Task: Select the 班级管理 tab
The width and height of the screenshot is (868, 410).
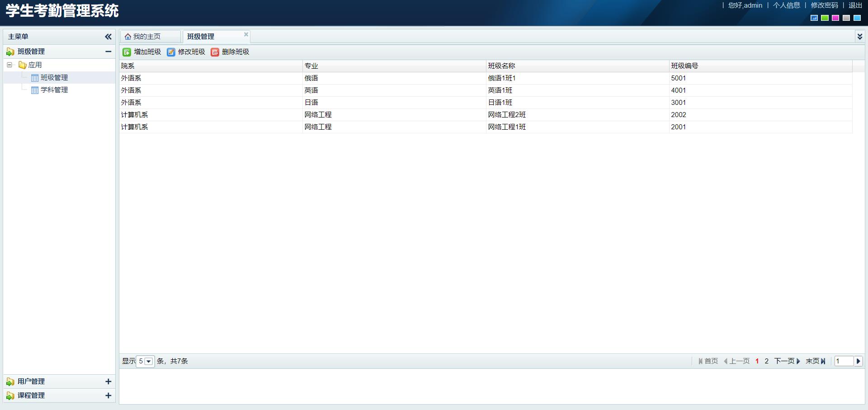Action: (216, 37)
